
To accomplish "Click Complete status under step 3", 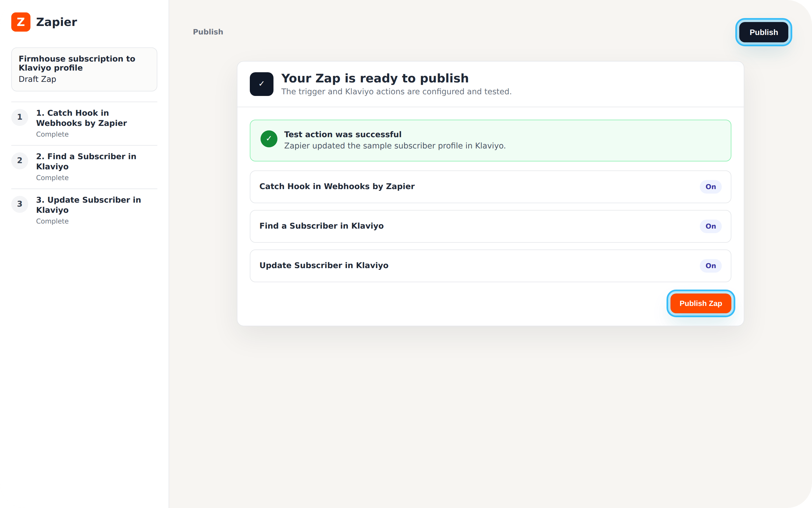I will tap(52, 222).
